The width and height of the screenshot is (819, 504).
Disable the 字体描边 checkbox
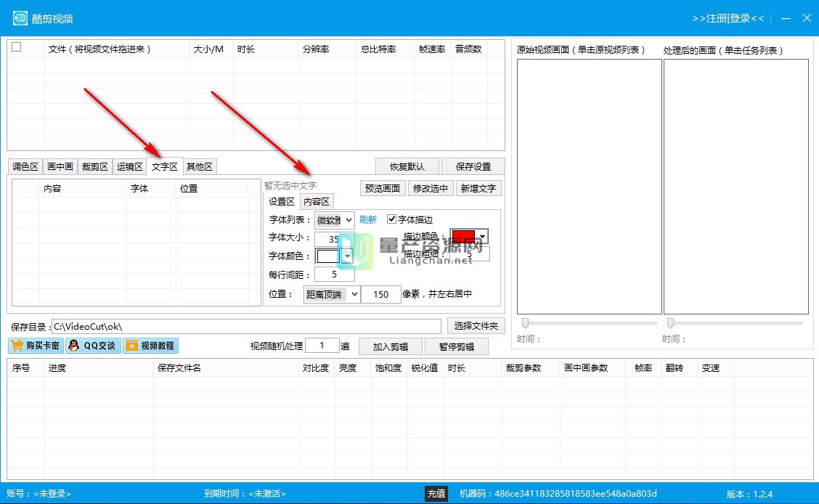click(x=392, y=219)
